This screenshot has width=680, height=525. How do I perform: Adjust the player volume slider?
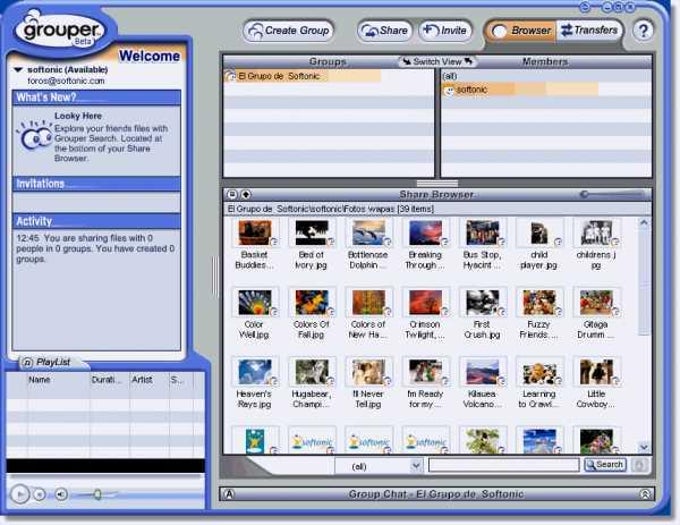[x=98, y=494]
